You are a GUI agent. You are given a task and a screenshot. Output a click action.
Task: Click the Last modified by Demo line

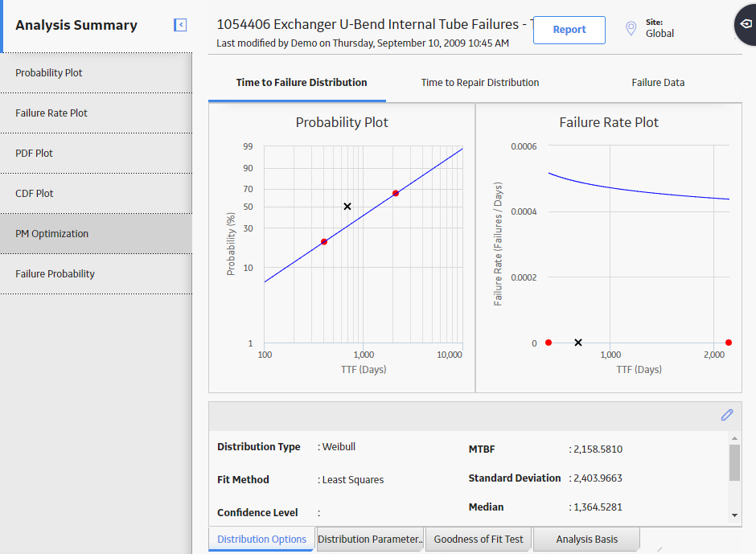[363, 43]
